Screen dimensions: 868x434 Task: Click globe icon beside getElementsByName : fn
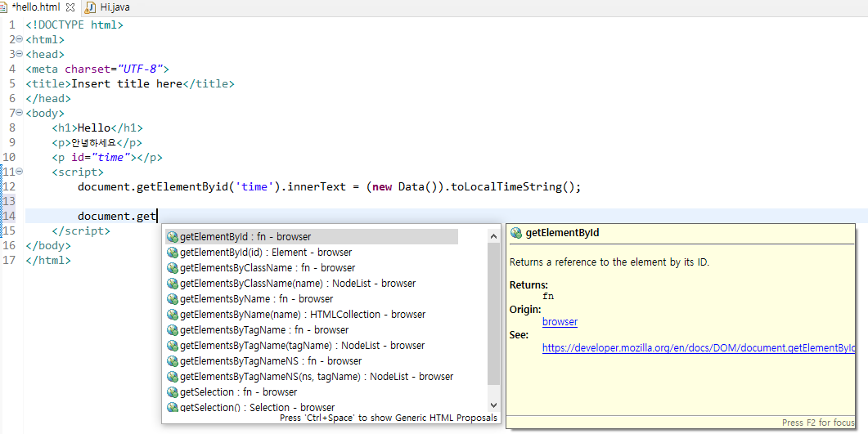(x=172, y=298)
